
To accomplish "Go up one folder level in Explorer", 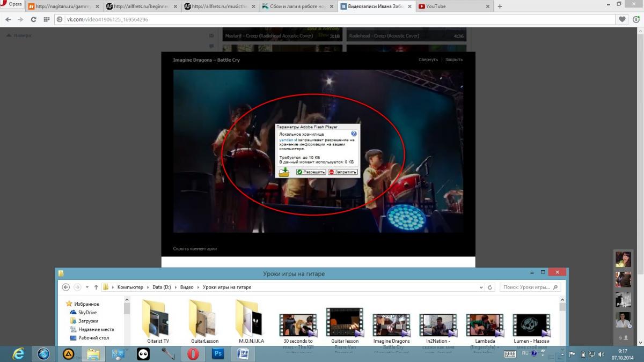I will [x=96, y=287].
